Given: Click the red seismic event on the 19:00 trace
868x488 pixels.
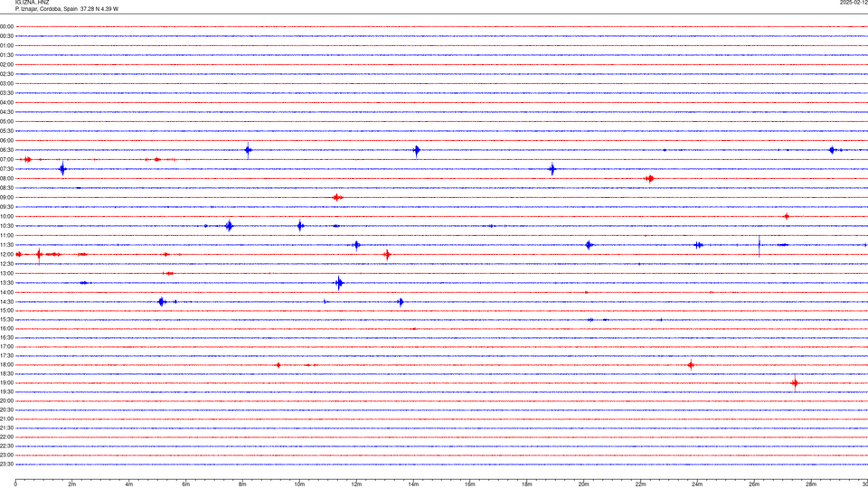Looking at the screenshot, I should pos(796,383).
